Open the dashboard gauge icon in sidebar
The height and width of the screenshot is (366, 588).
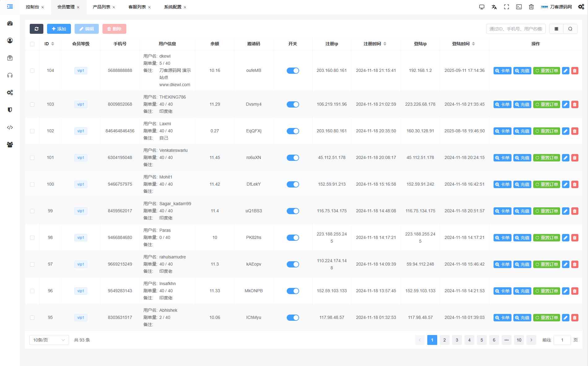click(10, 23)
